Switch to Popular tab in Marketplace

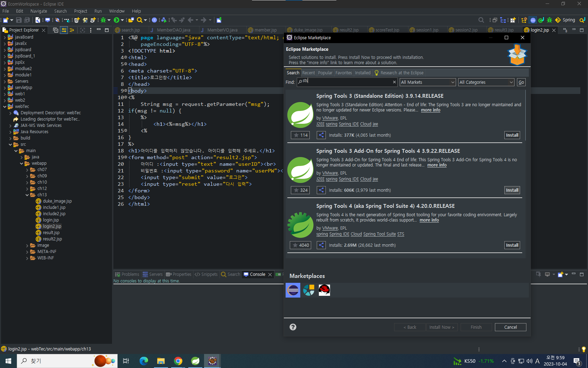click(325, 73)
